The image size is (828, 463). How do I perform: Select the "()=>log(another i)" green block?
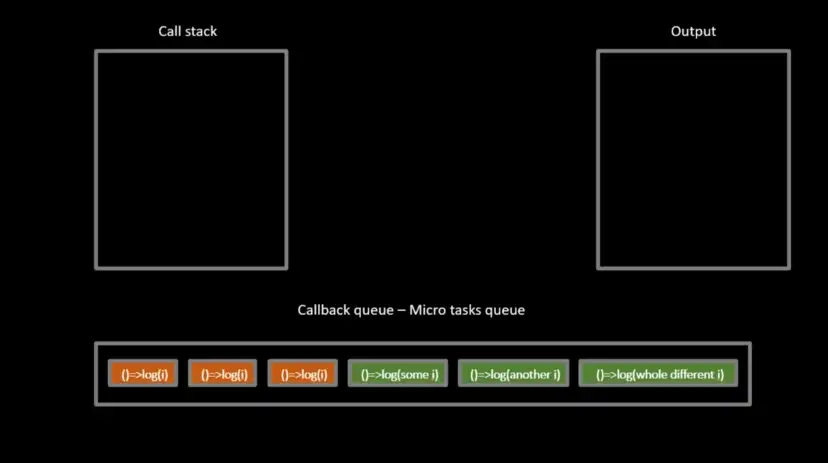tap(513, 374)
